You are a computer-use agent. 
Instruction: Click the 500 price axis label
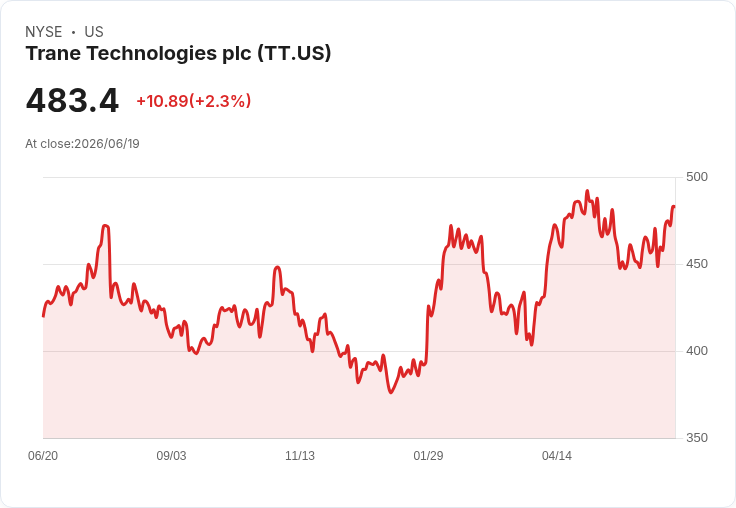(x=697, y=177)
